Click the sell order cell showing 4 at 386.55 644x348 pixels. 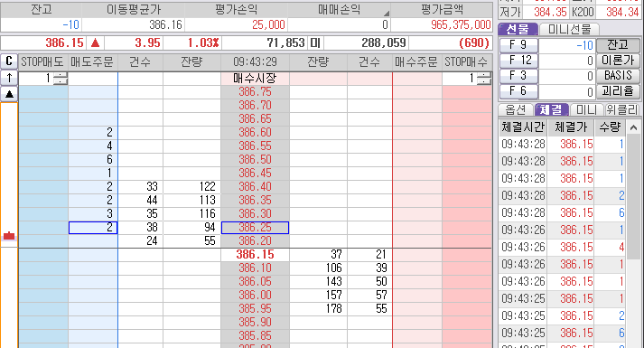93,146
